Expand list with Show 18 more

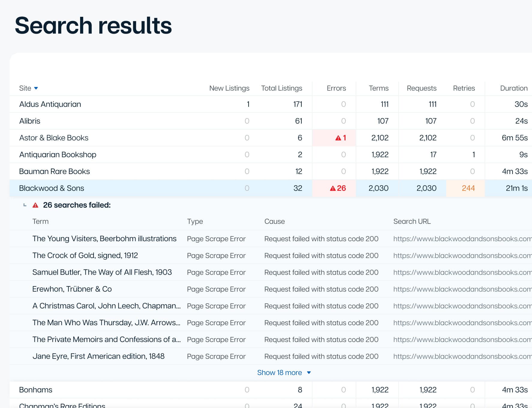pos(284,373)
